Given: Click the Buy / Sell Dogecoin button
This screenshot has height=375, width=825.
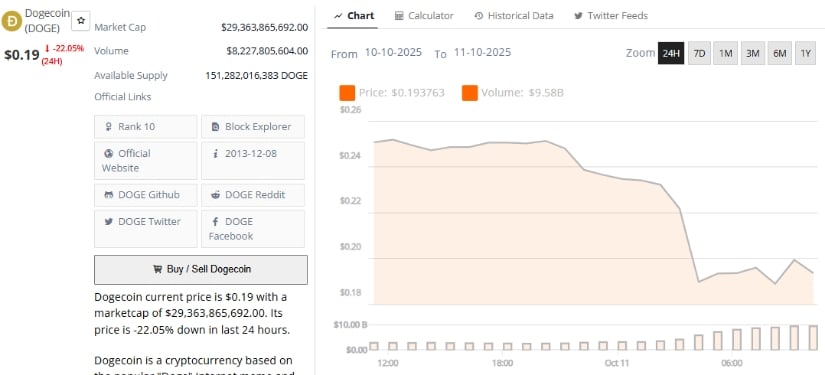Looking at the screenshot, I should tap(201, 270).
